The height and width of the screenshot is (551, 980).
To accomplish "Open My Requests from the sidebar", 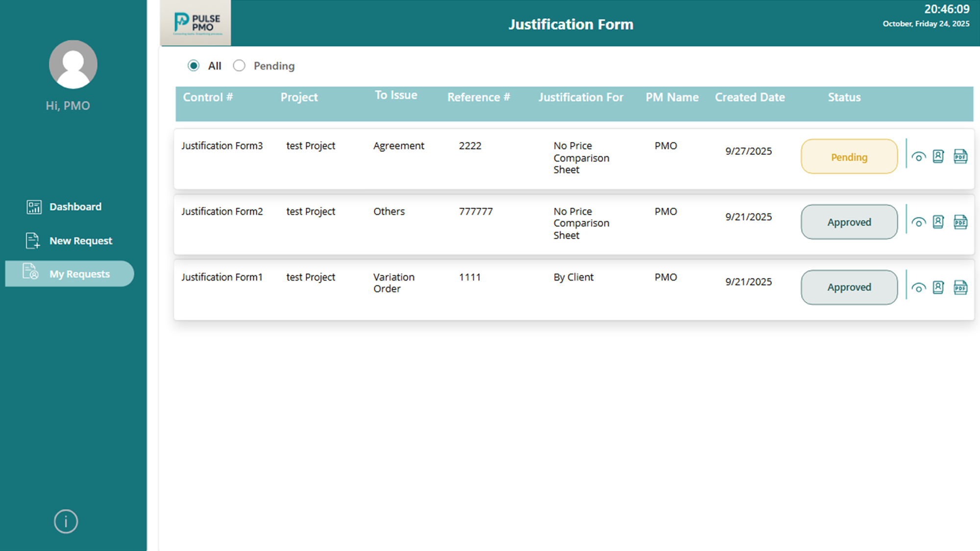I will coord(79,274).
